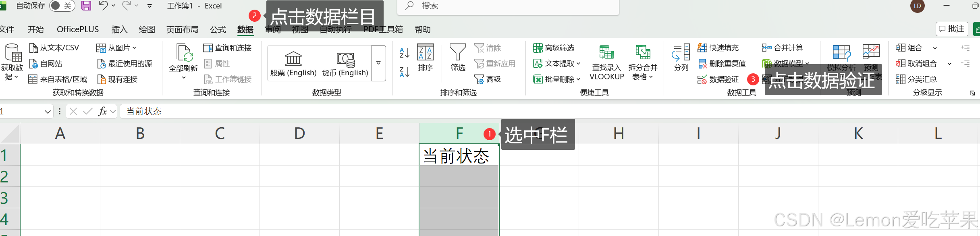Open the 组合 group dropdown arrow

coord(935,48)
